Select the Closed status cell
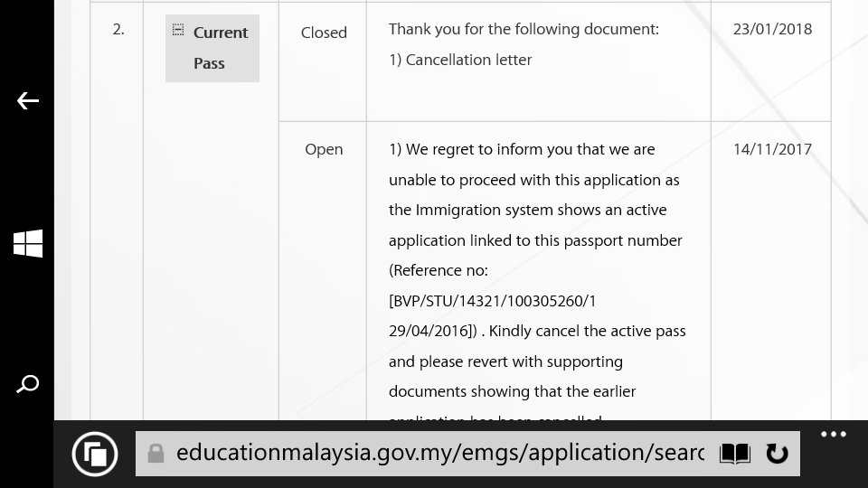The width and height of the screenshot is (868, 488). [324, 33]
